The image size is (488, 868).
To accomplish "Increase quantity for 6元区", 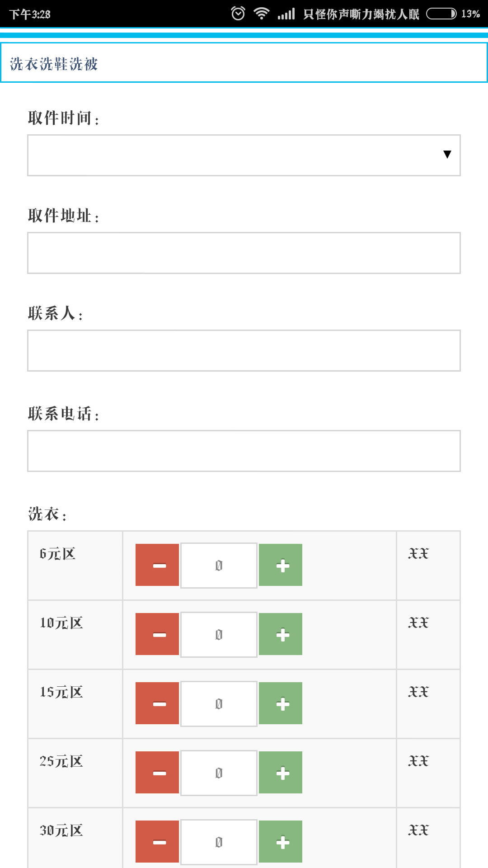I will pos(281,565).
